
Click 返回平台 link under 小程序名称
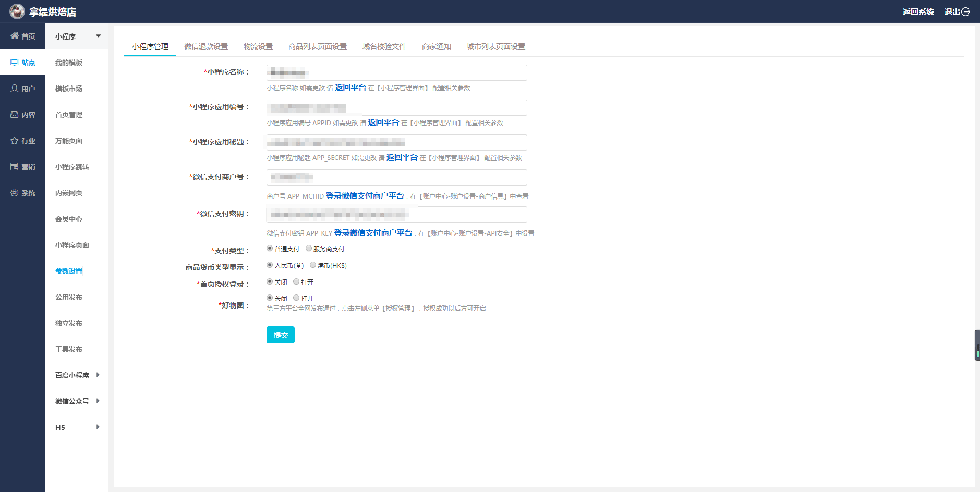click(x=350, y=88)
